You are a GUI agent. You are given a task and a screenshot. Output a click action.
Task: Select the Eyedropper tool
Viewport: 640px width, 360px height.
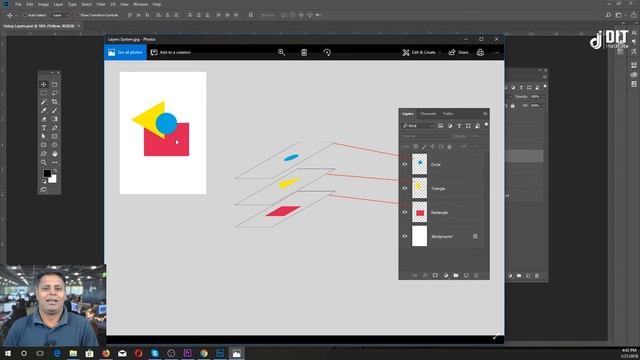pyautogui.click(x=44, y=110)
